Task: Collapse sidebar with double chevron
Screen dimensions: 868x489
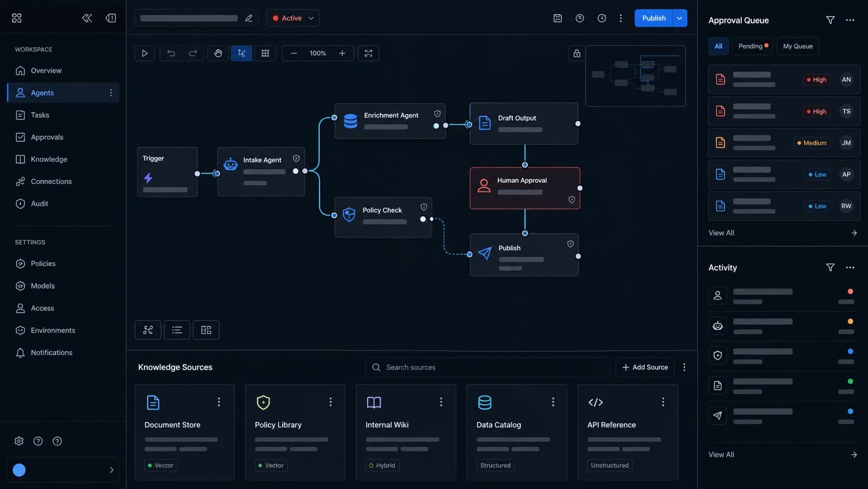Action: pos(87,18)
